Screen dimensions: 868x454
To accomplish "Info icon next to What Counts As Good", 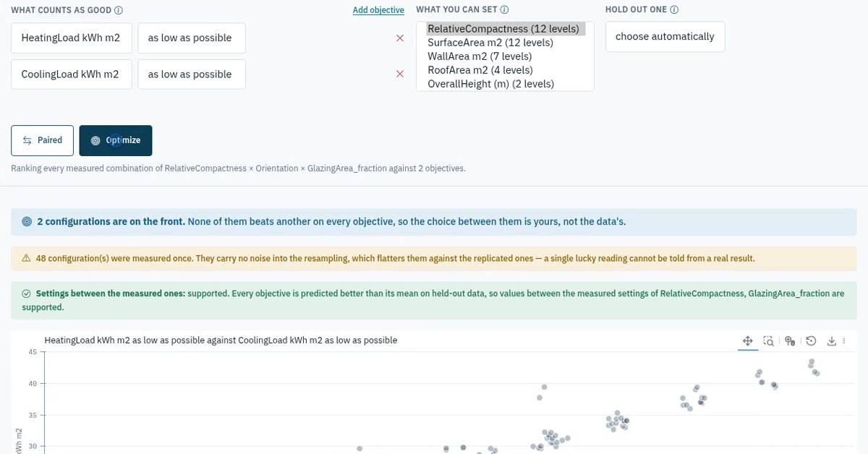I will coord(119,10).
